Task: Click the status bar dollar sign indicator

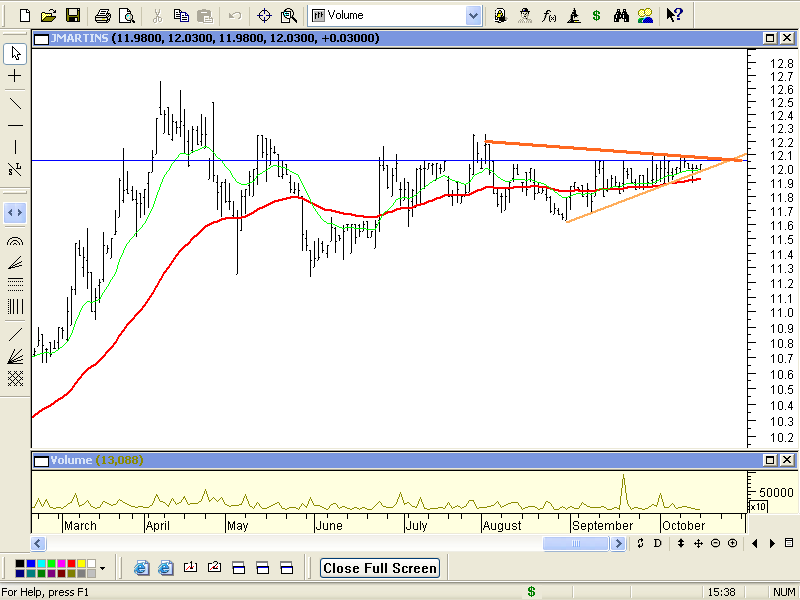Action: [x=532, y=591]
